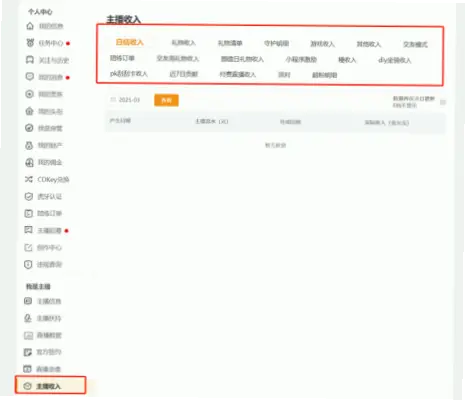465x400 pixels.
Task: Open the 礼物清单 tab
Action: 230,43
